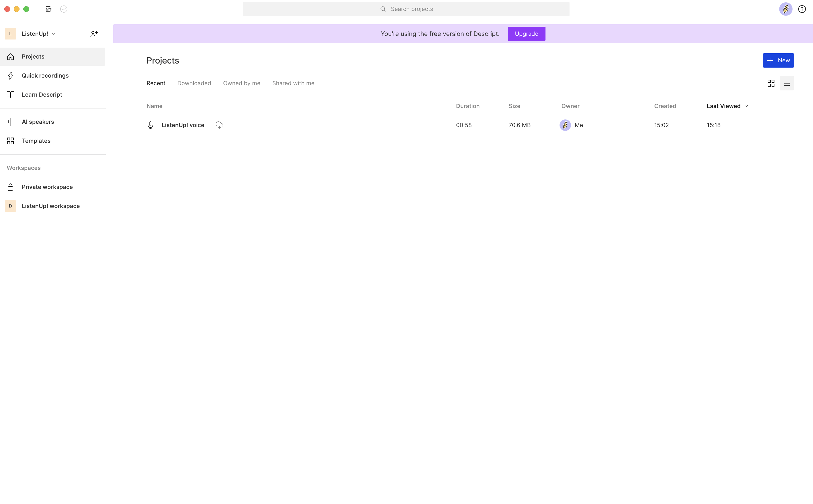Click the Upgrade button
Screen dimensions: 813x504
[x=526, y=34]
